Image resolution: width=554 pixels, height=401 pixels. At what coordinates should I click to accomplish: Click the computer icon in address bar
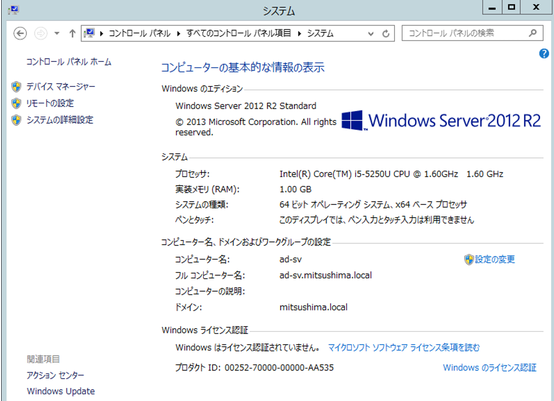89,33
